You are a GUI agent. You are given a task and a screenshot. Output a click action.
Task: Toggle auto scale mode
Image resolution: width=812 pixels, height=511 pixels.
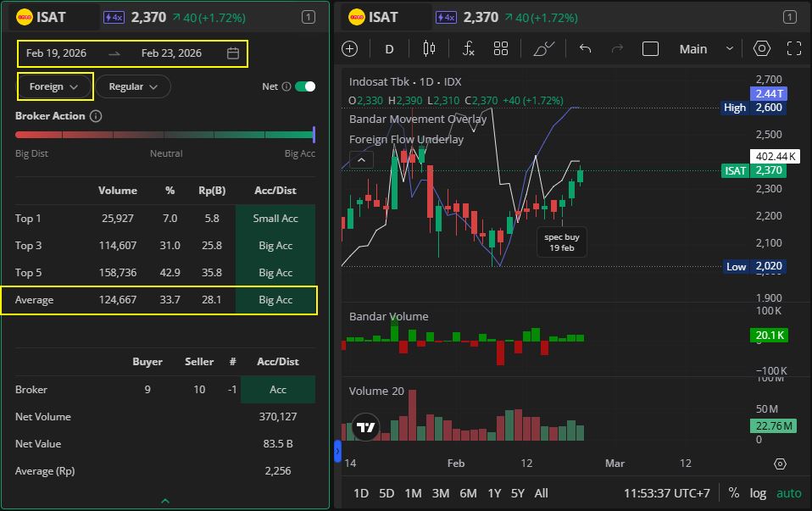point(789,493)
